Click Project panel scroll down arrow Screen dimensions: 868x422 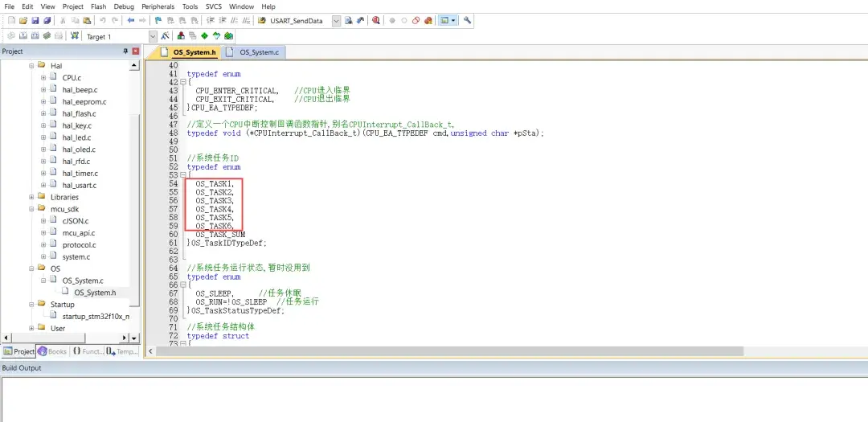[x=134, y=338]
